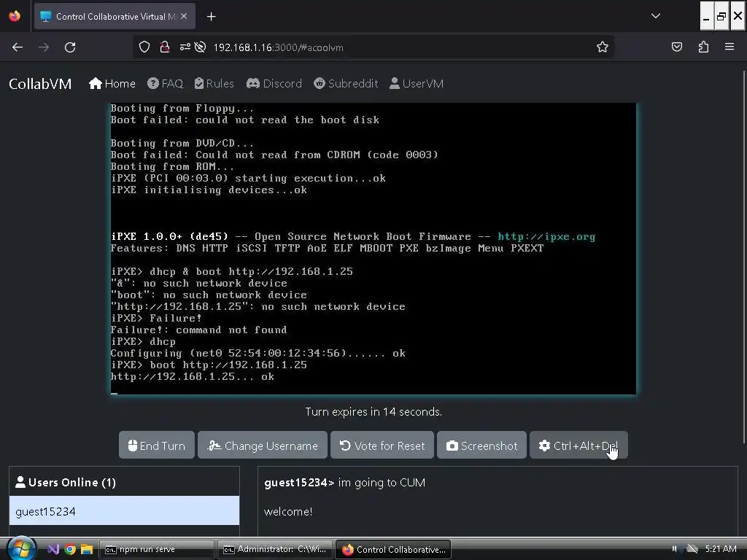Click the volume icon in system tray
747x560 pixels.
click(x=676, y=549)
